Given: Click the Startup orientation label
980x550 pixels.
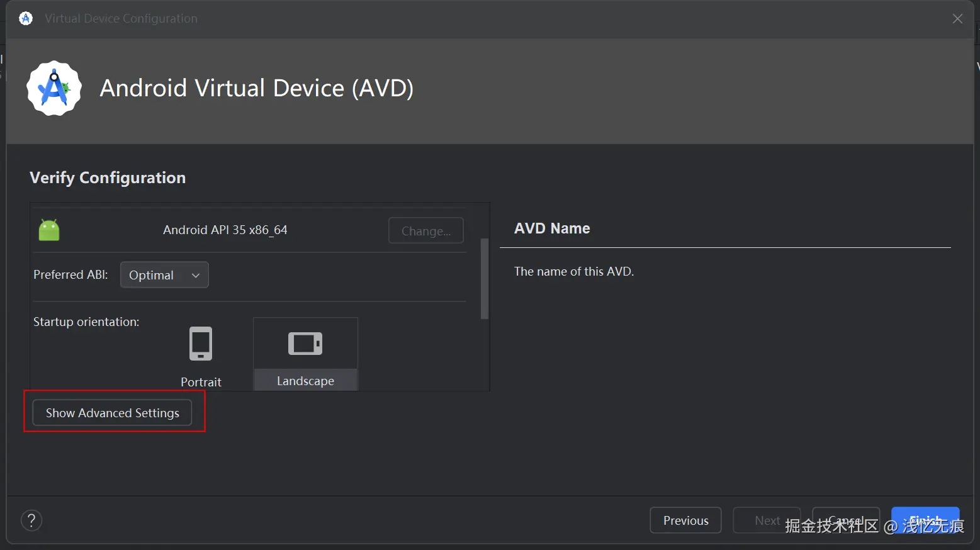Looking at the screenshot, I should [86, 322].
